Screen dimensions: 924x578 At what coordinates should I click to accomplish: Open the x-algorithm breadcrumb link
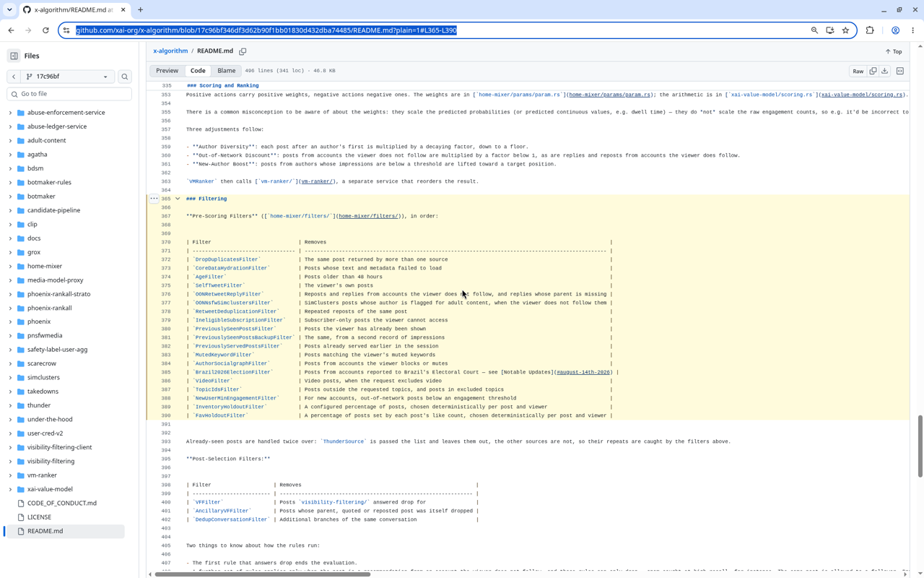[x=170, y=51]
